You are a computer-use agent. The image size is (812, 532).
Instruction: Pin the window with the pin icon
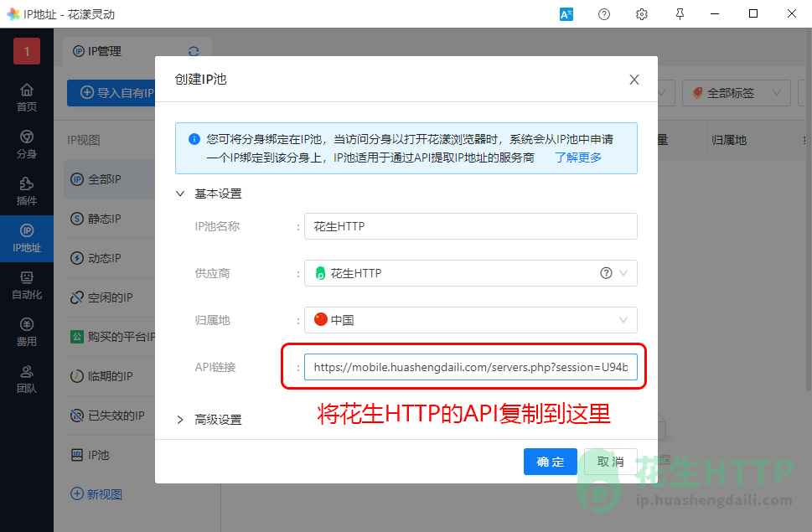coord(680,14)
